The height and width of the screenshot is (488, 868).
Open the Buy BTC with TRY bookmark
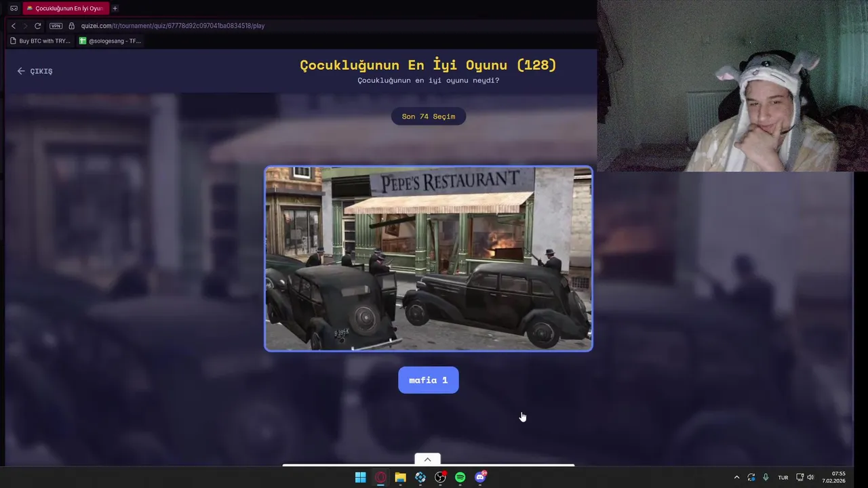(40, 41)
